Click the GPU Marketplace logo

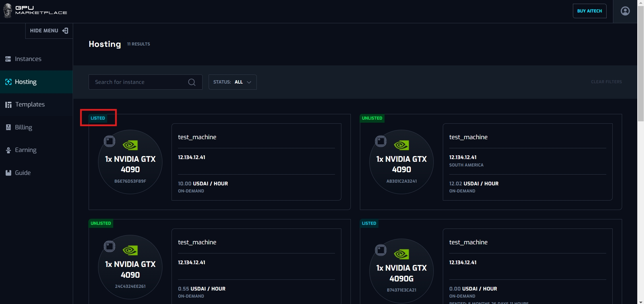click(35, 10)
